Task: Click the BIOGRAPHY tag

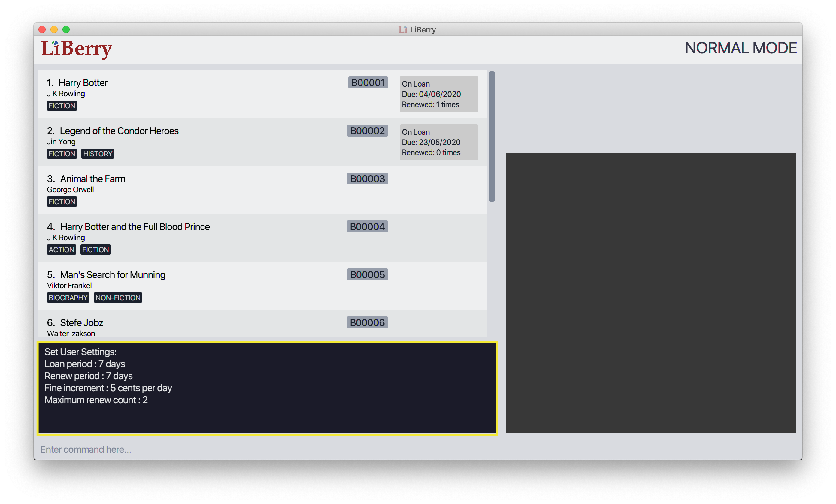Action: 68,298
